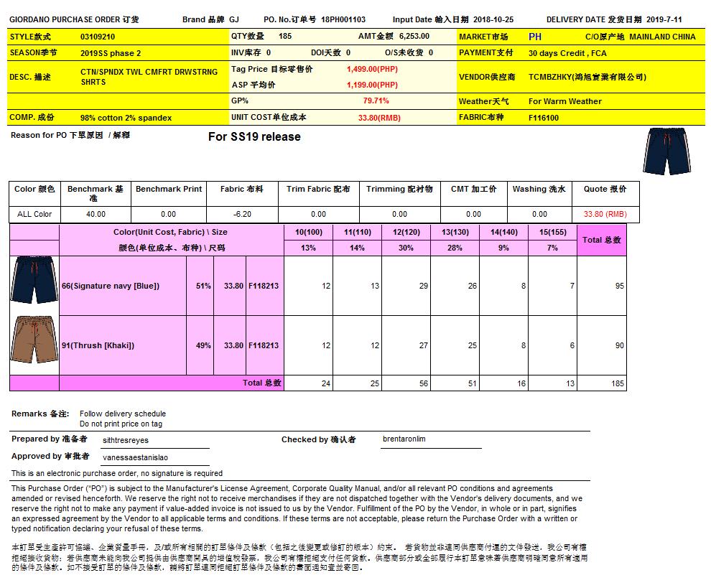Click the PO number 18PH001103
Screen dimensions: 711x588
point(343,19)
